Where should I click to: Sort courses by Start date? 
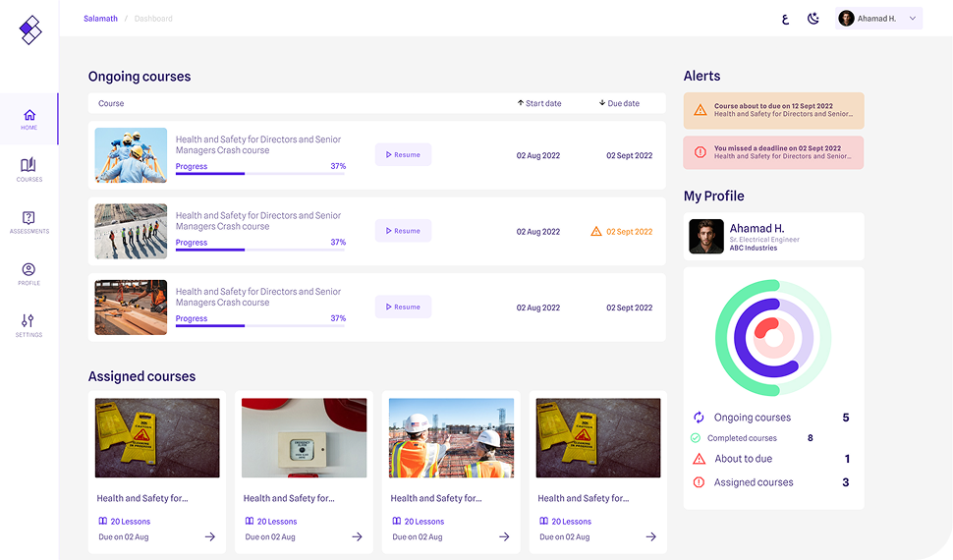click(539, 103)
